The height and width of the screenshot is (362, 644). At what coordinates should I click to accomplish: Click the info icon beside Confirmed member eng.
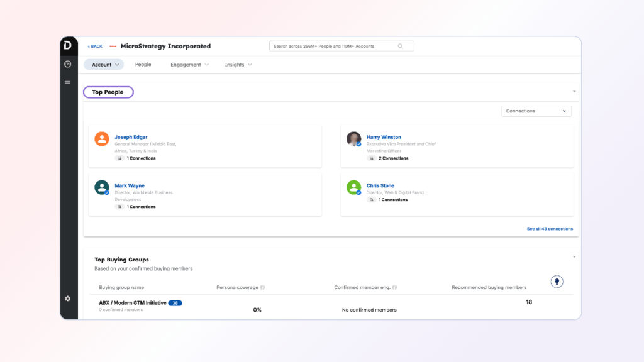pos(394,288)
